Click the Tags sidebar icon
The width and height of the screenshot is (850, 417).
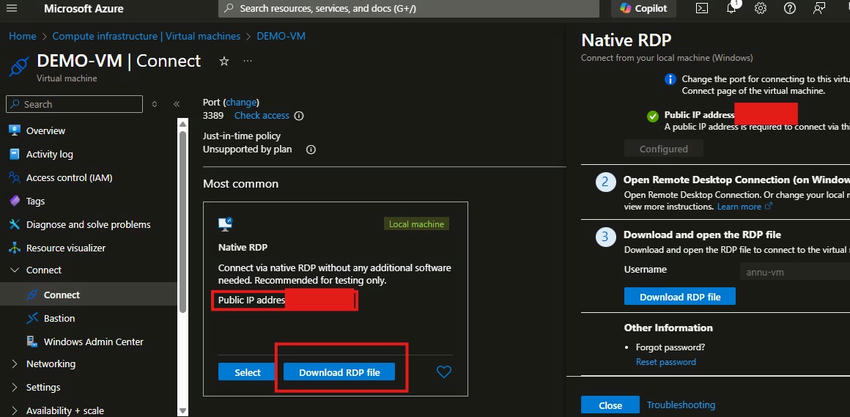tap(15, 201)
